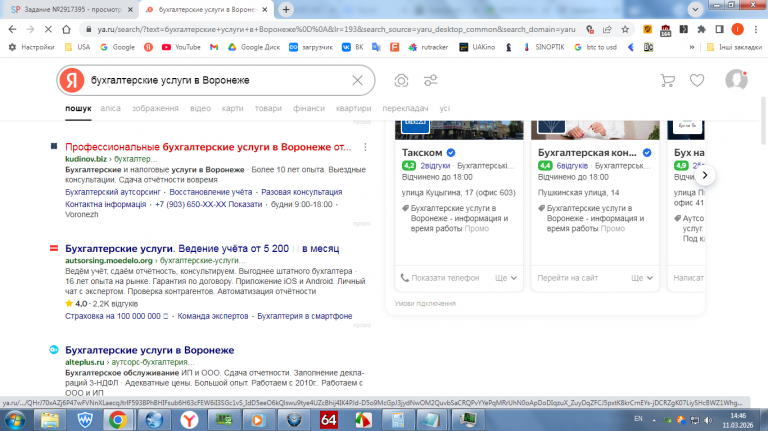
Task: Open search settings sliders icon
Action: [x=431, y=80]
